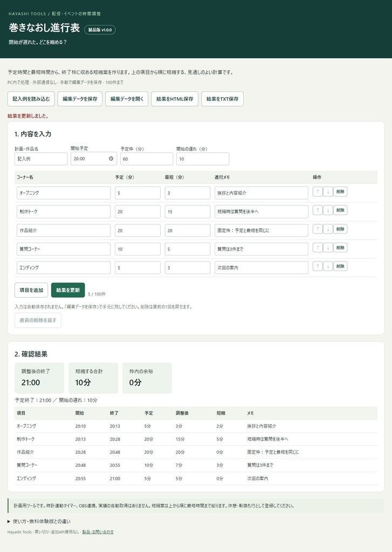
Task: Focus the 計画・作品名 input field
Action: coord(41,159)
